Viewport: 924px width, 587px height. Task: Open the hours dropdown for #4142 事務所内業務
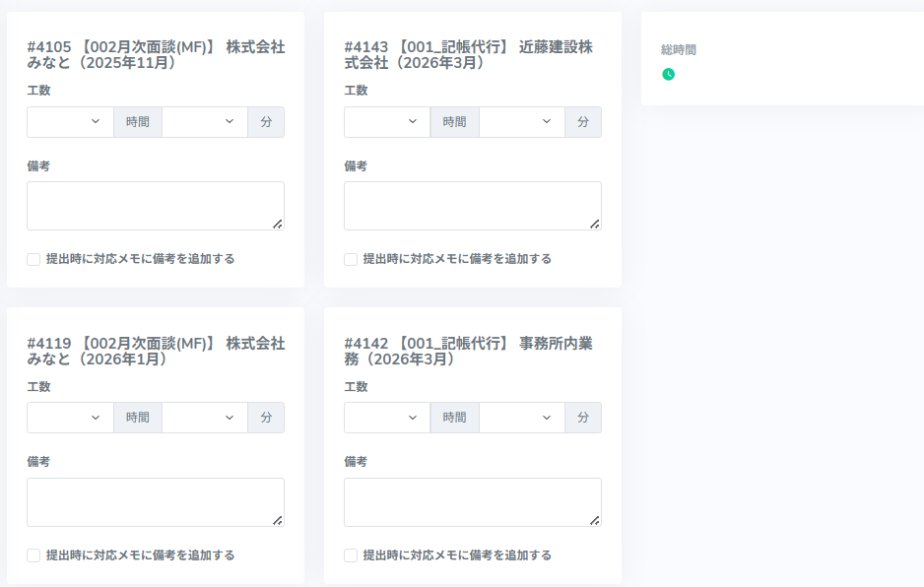point(387,418)
